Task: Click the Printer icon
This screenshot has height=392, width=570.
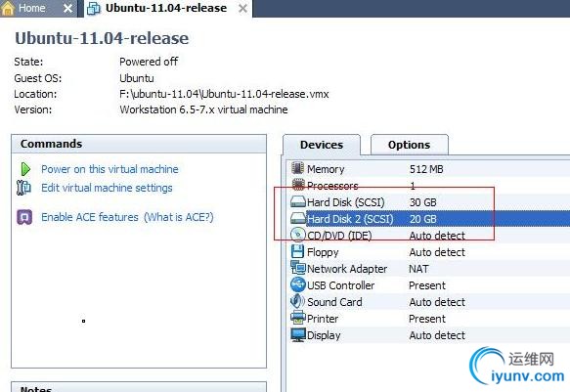Action: tap(298, 318)
